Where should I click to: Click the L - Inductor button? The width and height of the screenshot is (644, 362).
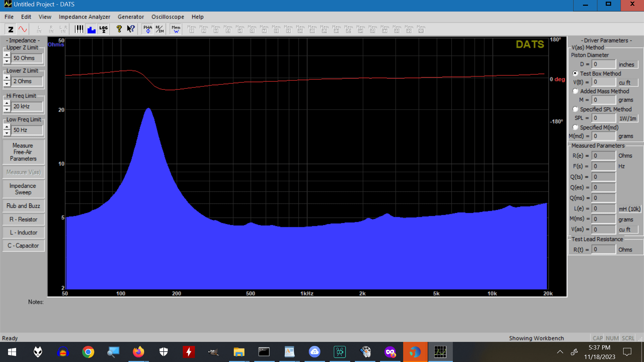(23, 233)
